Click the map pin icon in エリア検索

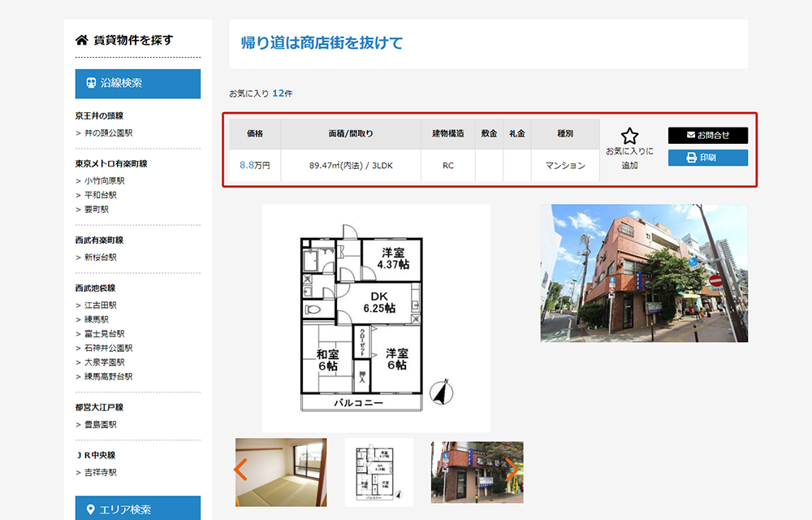pos(91,509)
